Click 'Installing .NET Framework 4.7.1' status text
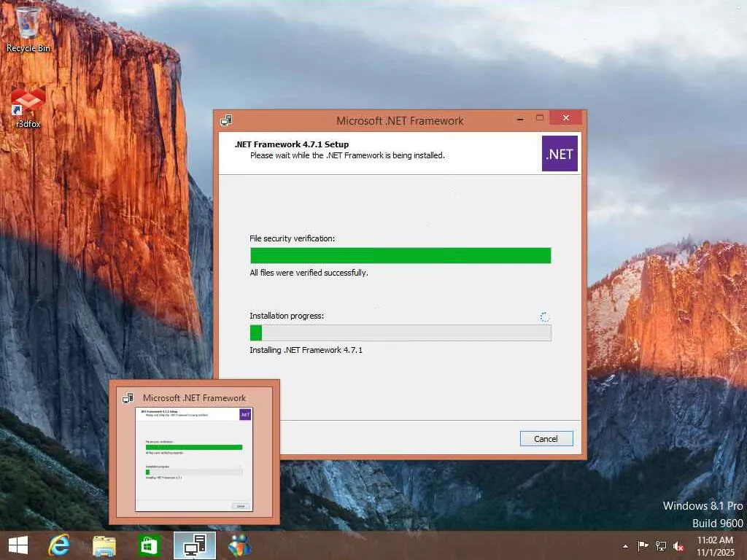The image size is (747, 560). point(306,350)
